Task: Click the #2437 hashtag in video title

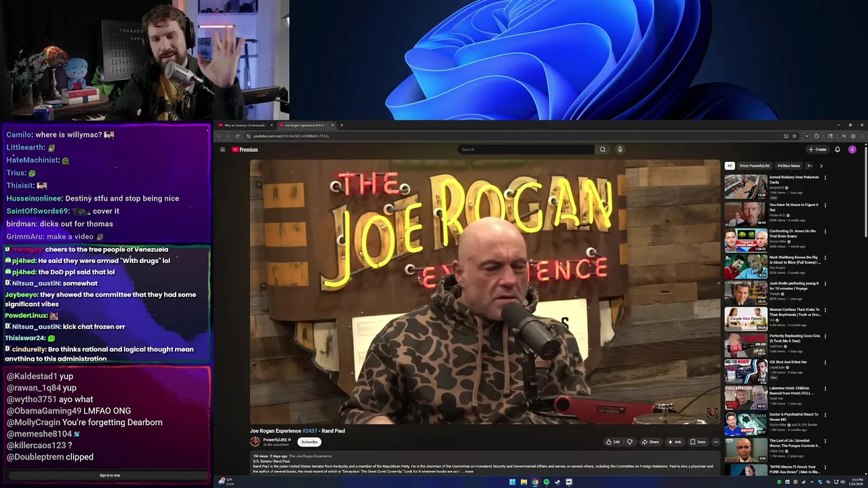Action: (310, 431)
